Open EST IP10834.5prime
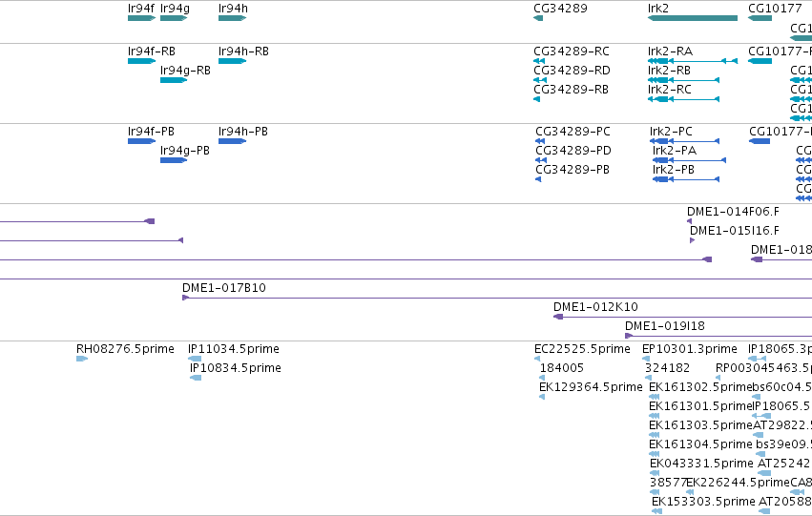Image resolution: width=812 pixels, height=516 pixels. [196, 378]
